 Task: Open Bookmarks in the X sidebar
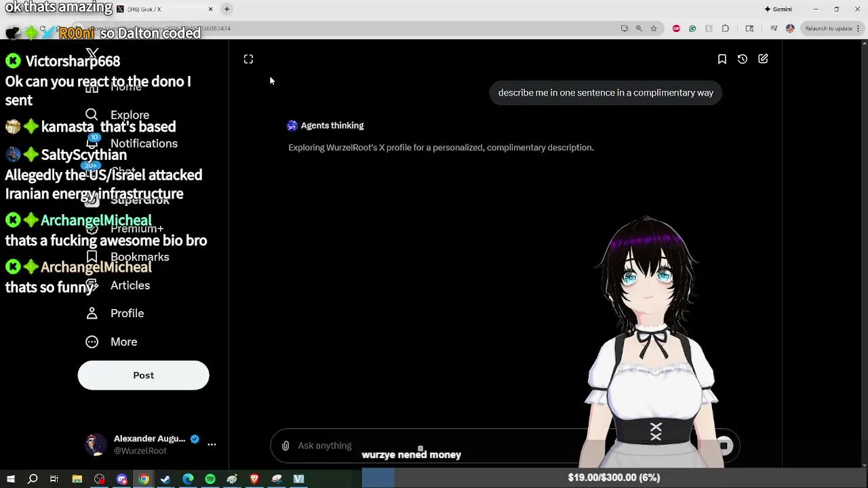(126, 257)
